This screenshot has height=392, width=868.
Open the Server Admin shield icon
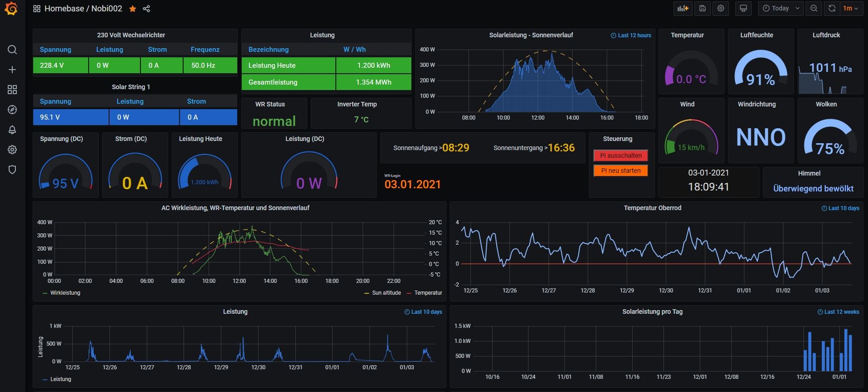[x=12, y=170]
